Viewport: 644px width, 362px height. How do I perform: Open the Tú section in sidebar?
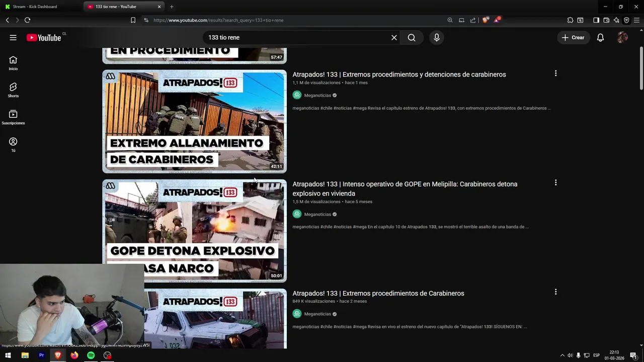[x=13, y=145]
